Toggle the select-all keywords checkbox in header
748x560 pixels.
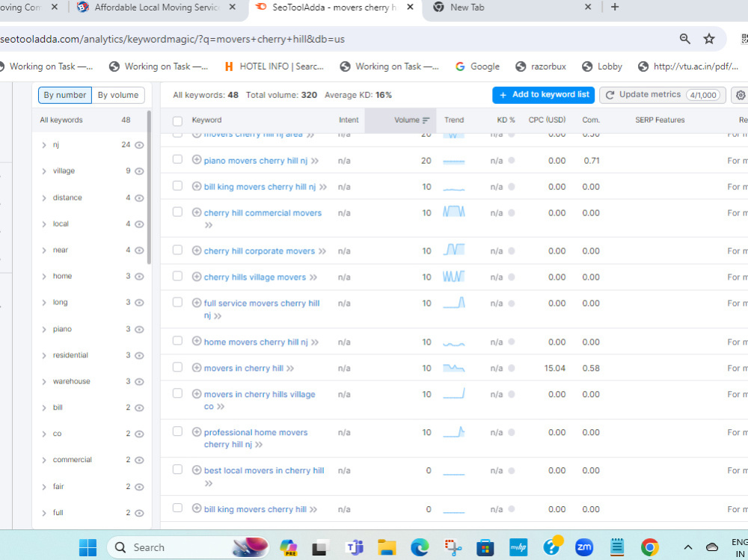[x=177, y=120]
